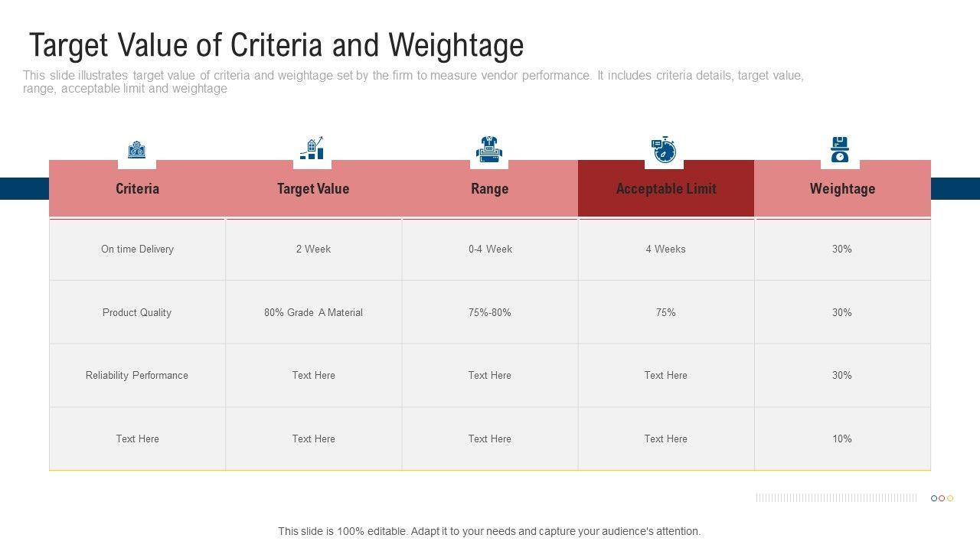Click the slide title text
Viewport: 980px width, 551px height.
pyautogui.click(x=276, y=46)
